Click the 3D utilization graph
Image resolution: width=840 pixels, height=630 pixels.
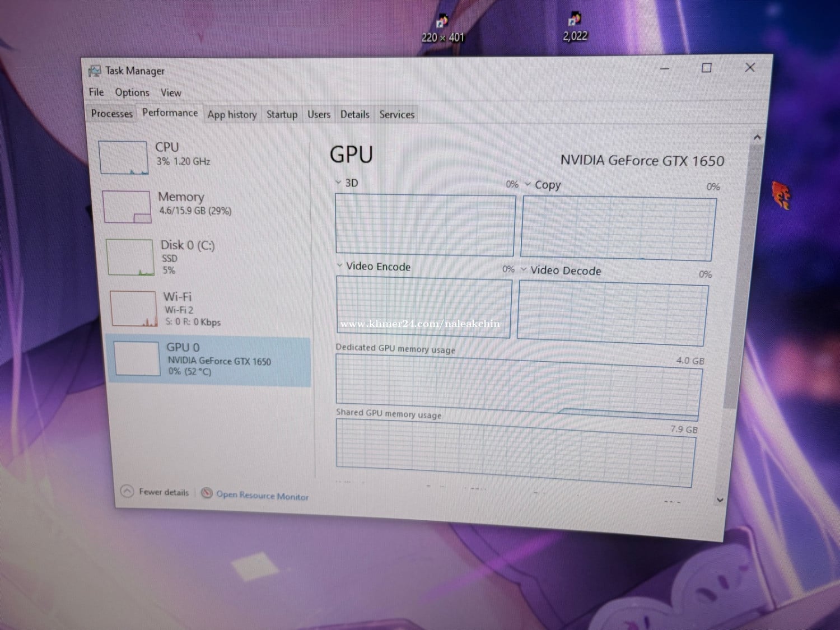coord(425,225)
